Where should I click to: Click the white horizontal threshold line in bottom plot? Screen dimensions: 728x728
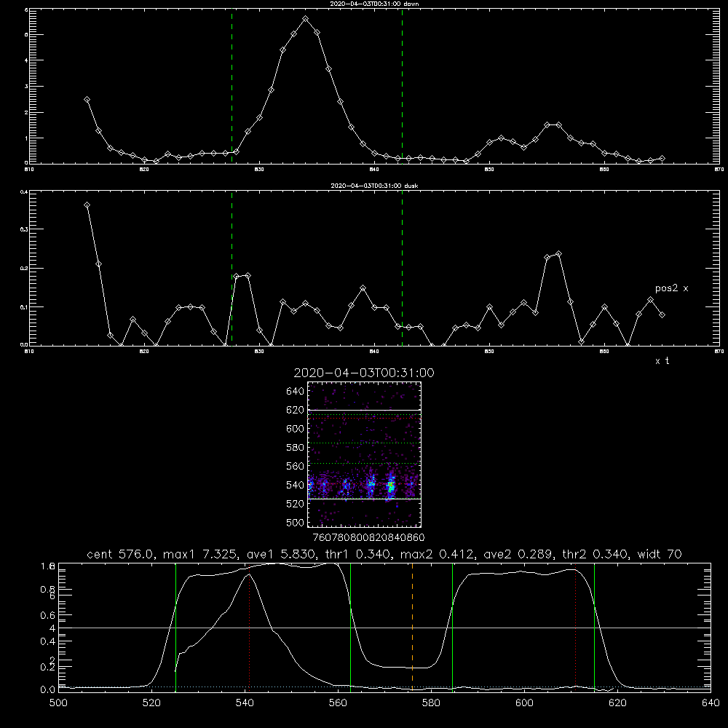pyautogui.click(x=384, y=628)
